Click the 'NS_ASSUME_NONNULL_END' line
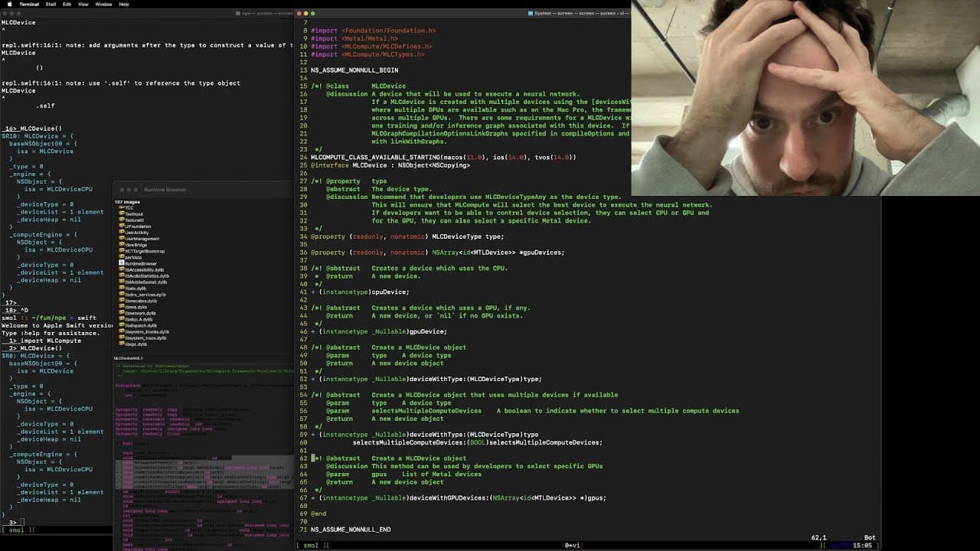The width and height of the screenshot is (980, 551). tap(351, 530)
